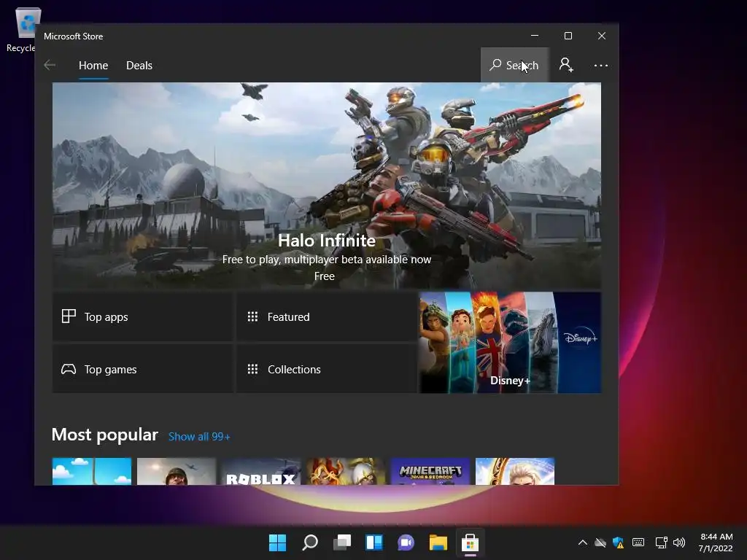
Task: Open the fantasy characters thumbnail before Minecraft
Action: coord(345,472)
